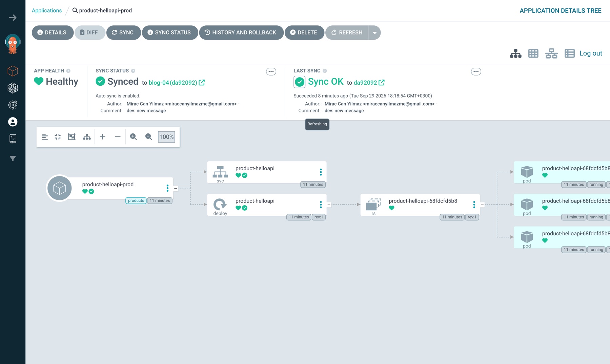Click Log out
Image resolution: width=610 pixels, height=364 pixels.
pos(591,53)
